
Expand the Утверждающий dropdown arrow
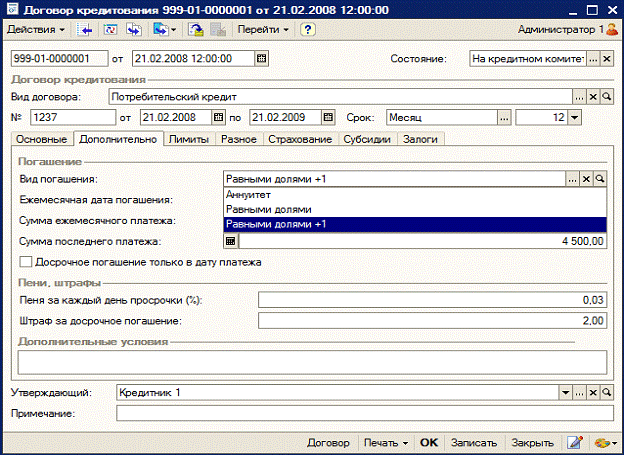tap(565, 393)
